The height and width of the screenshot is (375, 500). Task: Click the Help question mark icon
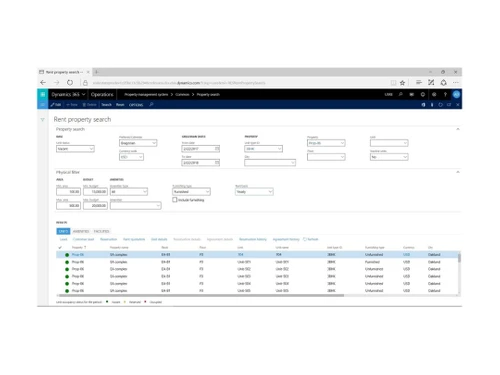click(445, 94)
